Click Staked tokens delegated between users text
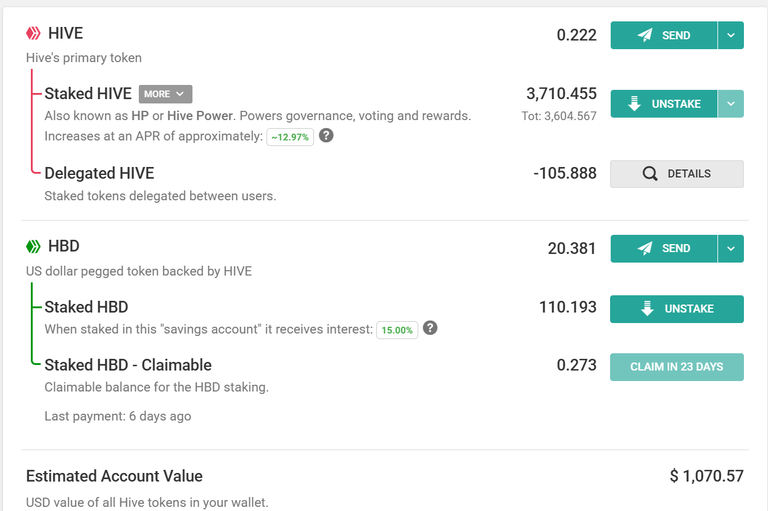 point(160,196)
